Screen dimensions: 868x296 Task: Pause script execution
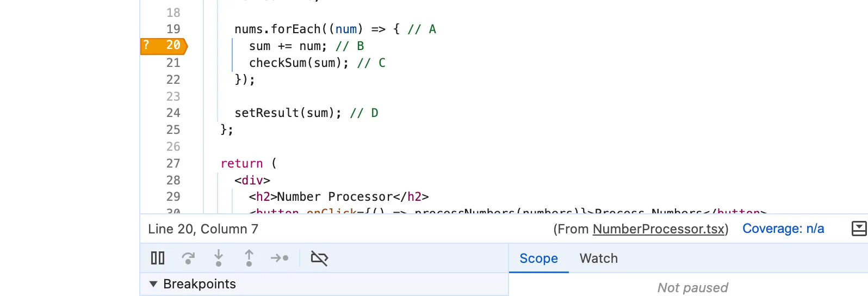click(x=158, y=258)
